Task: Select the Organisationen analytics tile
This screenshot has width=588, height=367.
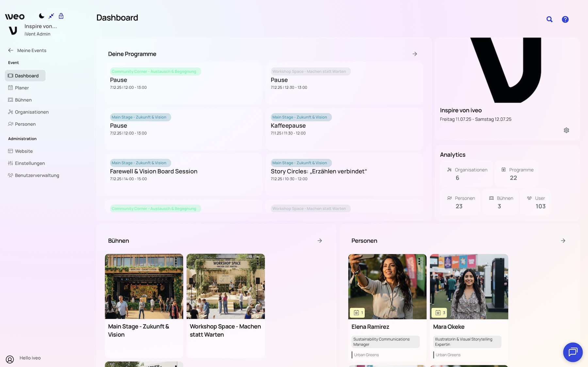Action: coord(466,174)
